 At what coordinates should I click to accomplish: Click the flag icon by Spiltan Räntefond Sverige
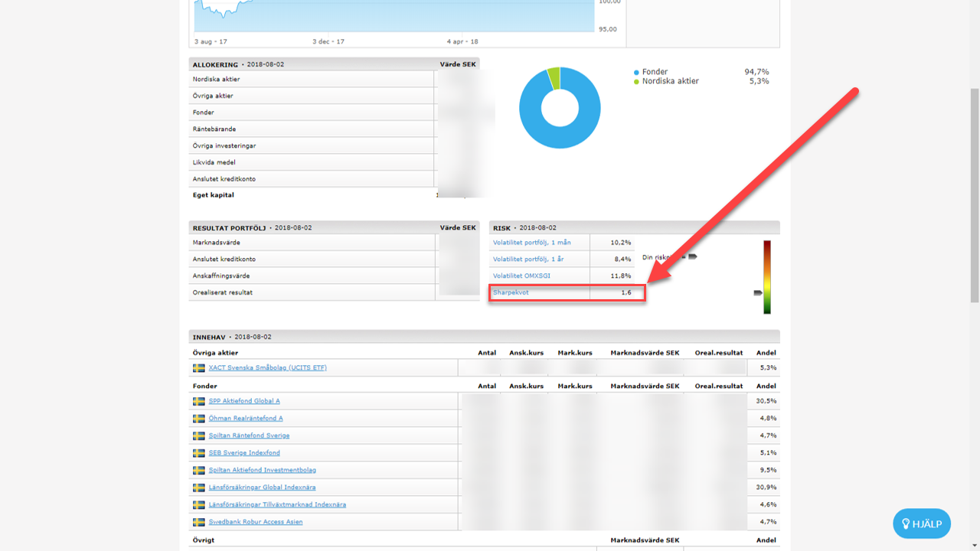(x=198, y=435)
